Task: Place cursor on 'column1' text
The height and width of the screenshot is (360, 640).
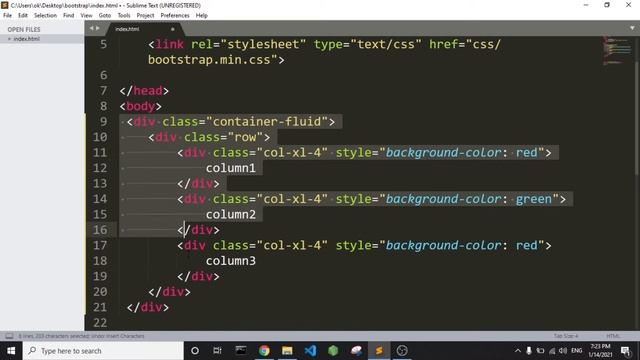Action: click(231, 168)
